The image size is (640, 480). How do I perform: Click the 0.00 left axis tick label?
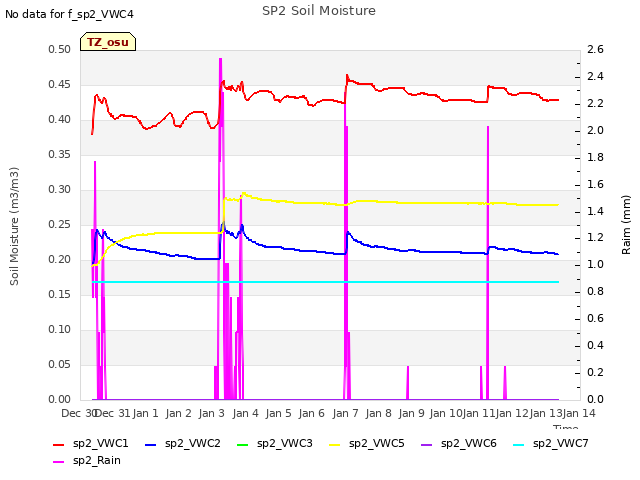(x=60, y=399)
